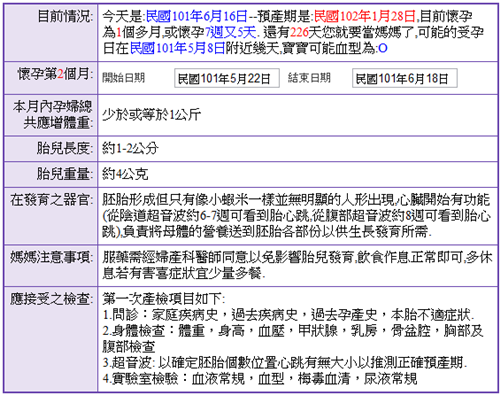Click the baby blood type O
500x395 pixels.
383,48
